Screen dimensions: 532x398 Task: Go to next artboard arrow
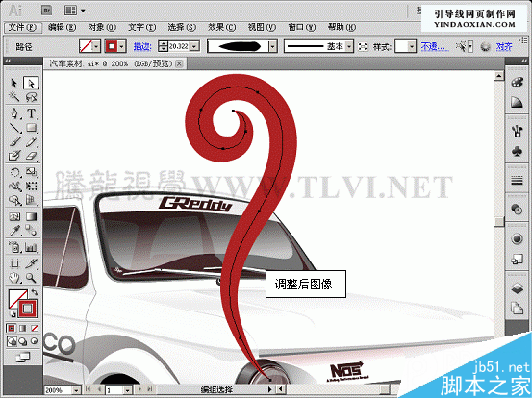tap(139, 390)
